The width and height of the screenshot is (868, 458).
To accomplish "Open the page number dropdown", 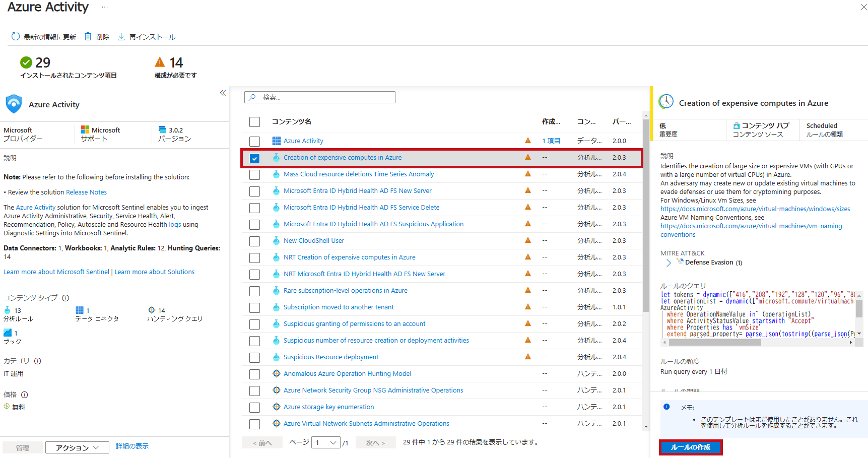I will click(326, 443).
